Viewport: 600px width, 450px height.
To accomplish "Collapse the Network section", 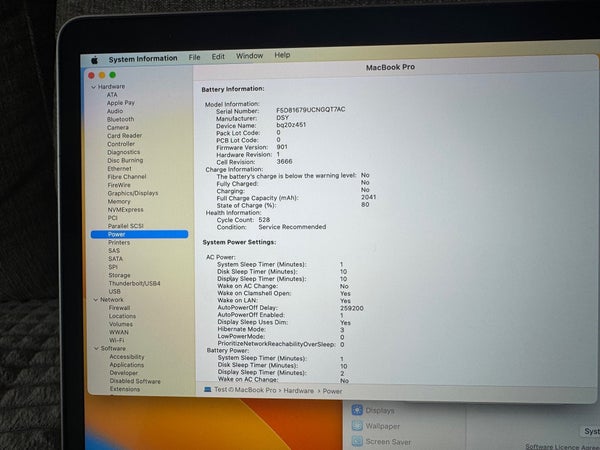I will tap(96, 300).
